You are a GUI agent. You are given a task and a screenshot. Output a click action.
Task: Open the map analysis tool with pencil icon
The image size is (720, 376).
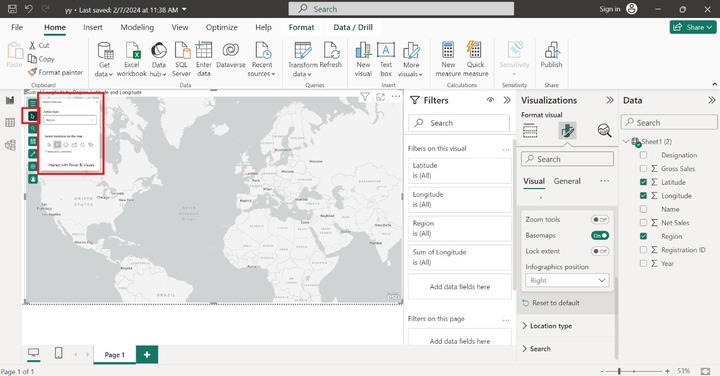coord(33,154)
